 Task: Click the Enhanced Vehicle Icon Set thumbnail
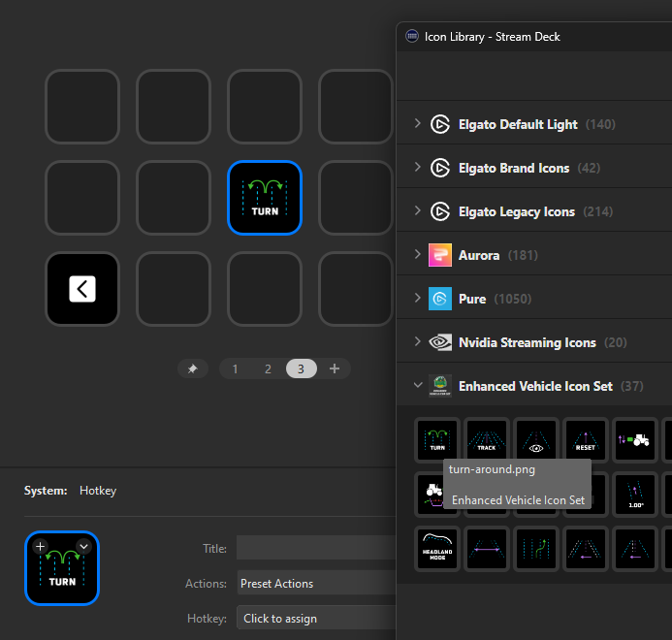click(440, 386)
